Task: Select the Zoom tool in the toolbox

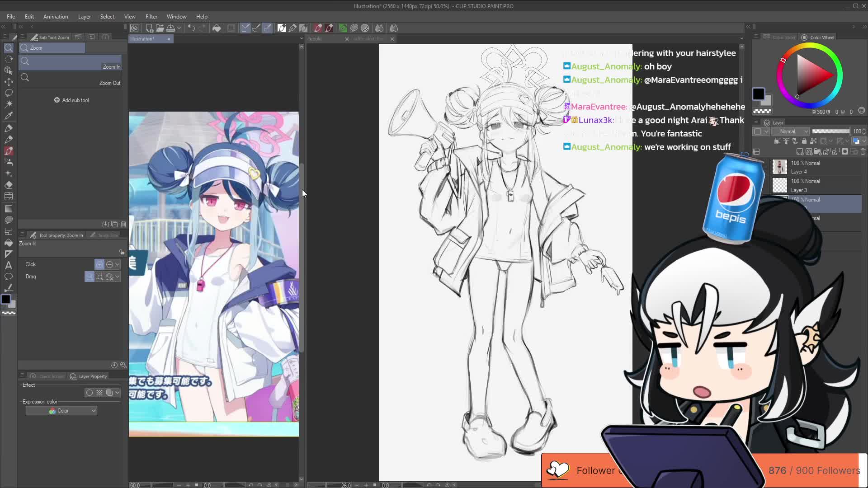Action: pos(9,47)
